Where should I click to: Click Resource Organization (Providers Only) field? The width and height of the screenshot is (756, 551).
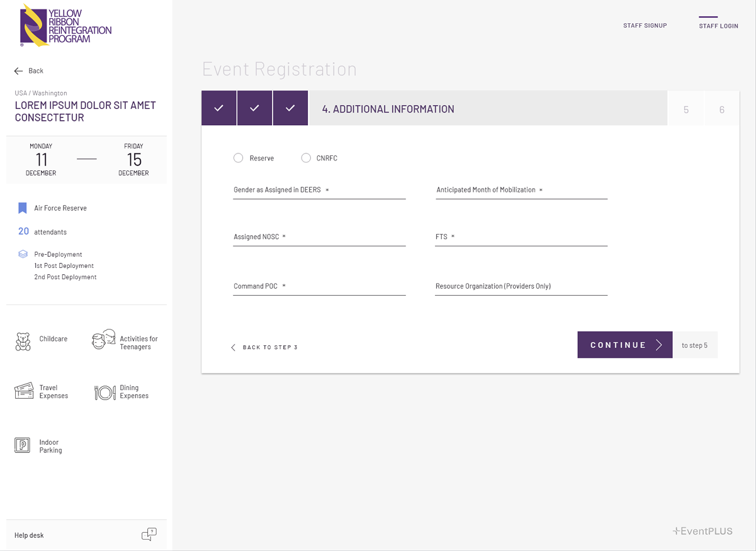click(x=521, y=286)
